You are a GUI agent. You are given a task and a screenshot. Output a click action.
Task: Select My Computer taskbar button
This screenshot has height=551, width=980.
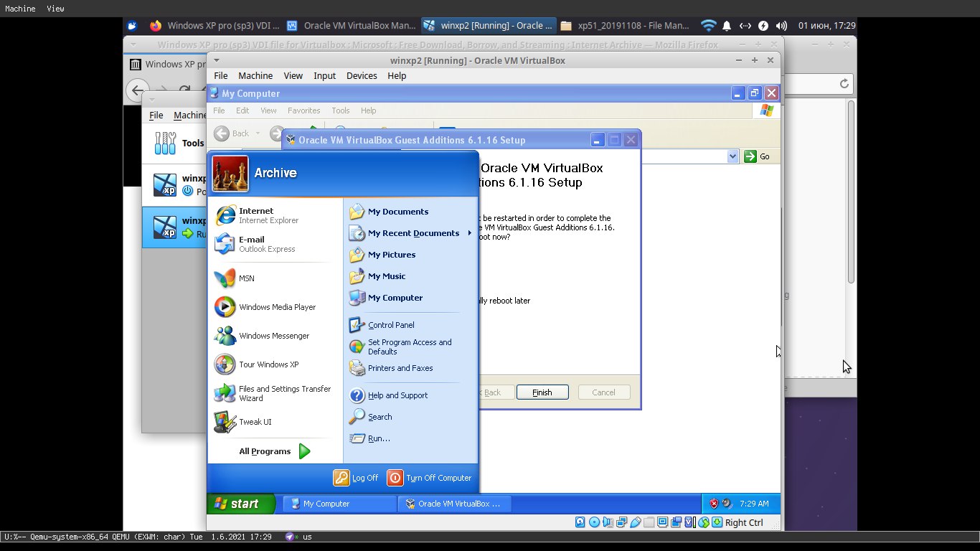click(x=339, y=504)
